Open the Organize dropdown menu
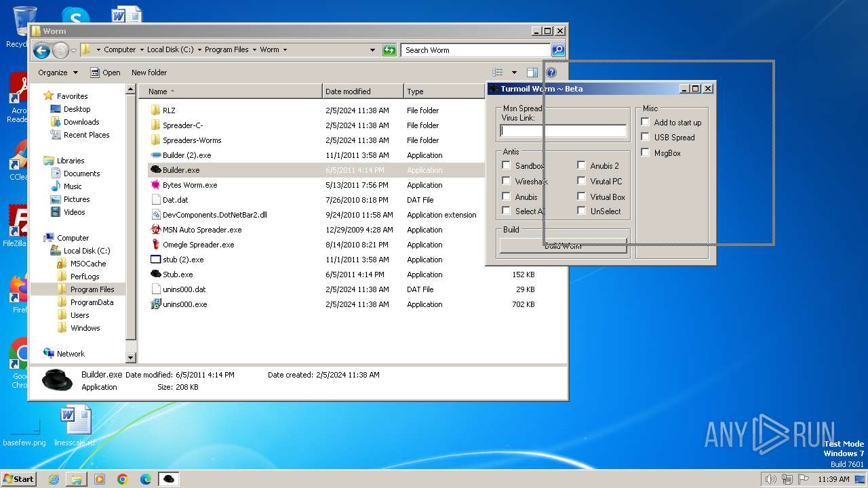The width and height of the screenshot is (868, 488). (58, 73)
